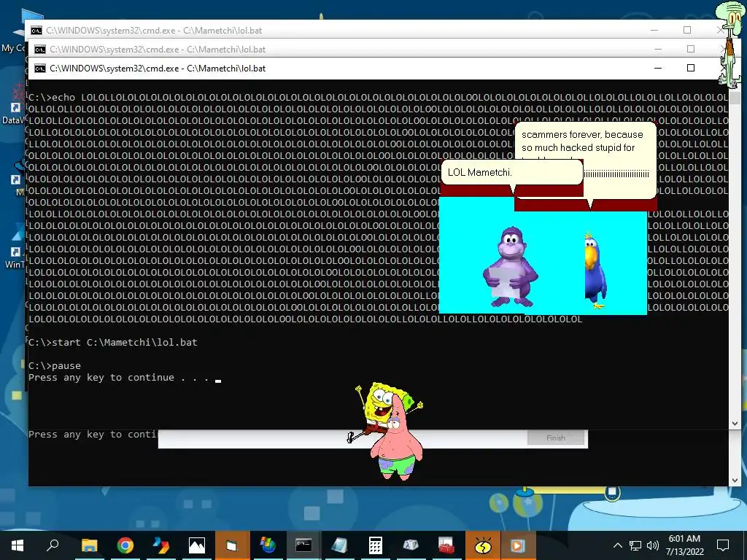Screen dimensions: 747x560
Task: Click 'C:\>echo' at start of LOL output
Action: coord(52,98)
